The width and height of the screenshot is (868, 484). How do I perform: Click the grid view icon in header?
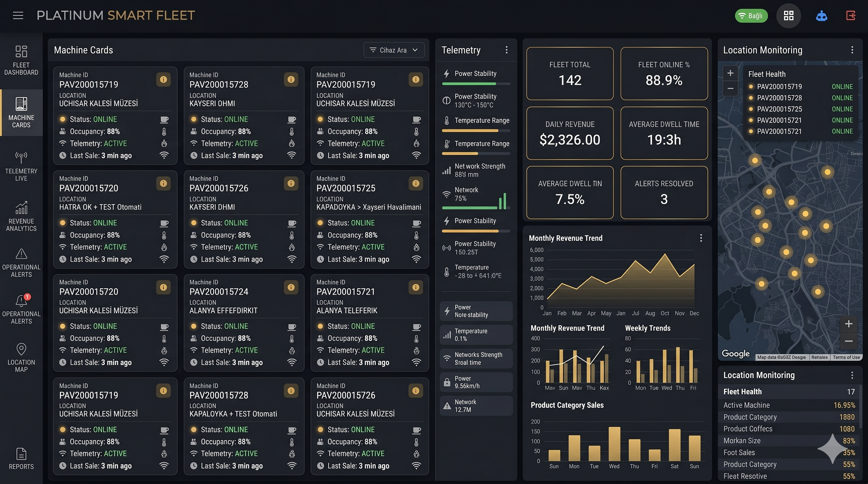click(789, 15)
